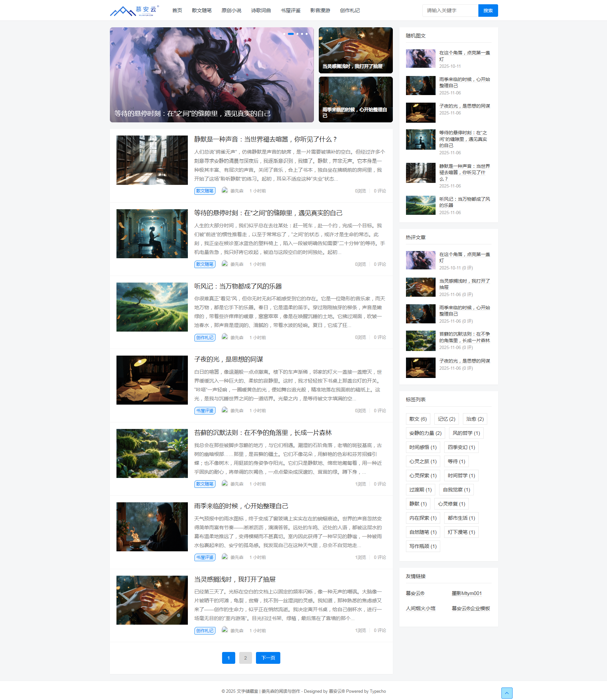607x700 pixels.
Task: Click author avatar icon under 静默是一种声音 post
Action: [224, 190]
